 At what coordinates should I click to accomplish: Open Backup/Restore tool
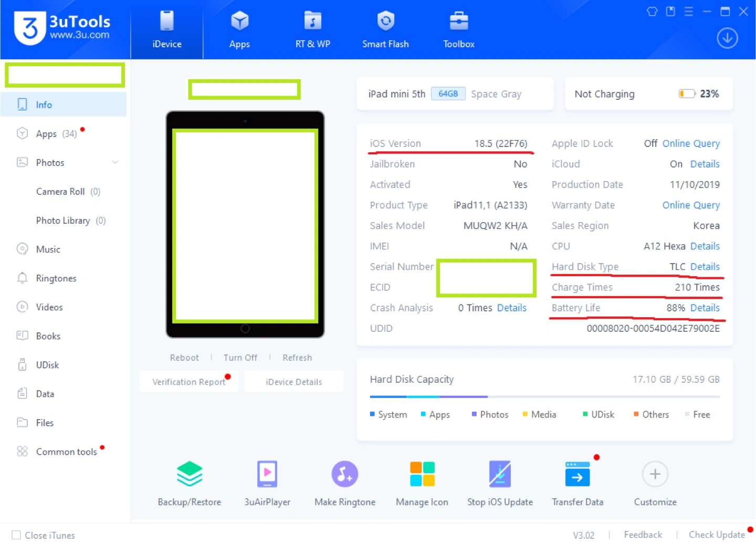point(190,484)
